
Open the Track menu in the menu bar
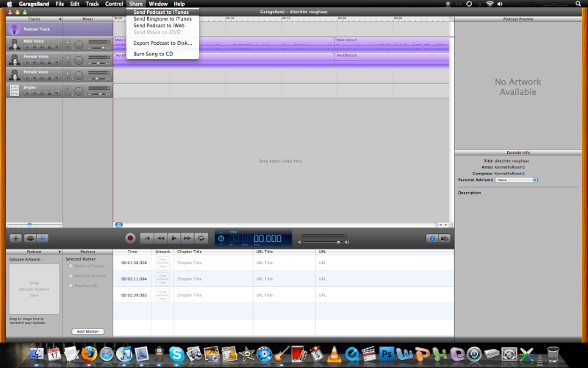click(92, 4)
